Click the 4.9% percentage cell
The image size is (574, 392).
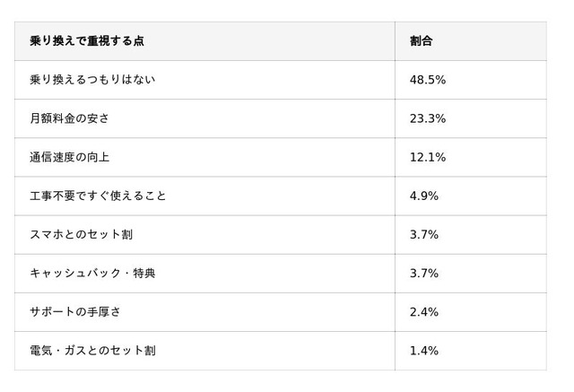pos(424,196)
